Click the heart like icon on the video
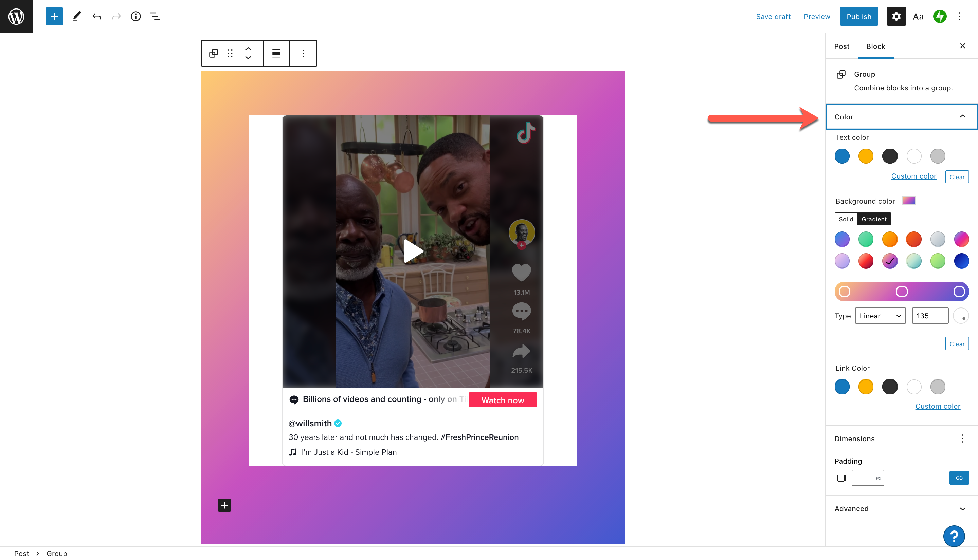Image resolution: width=978 pixels, height=560 pixels. [521, 272]
